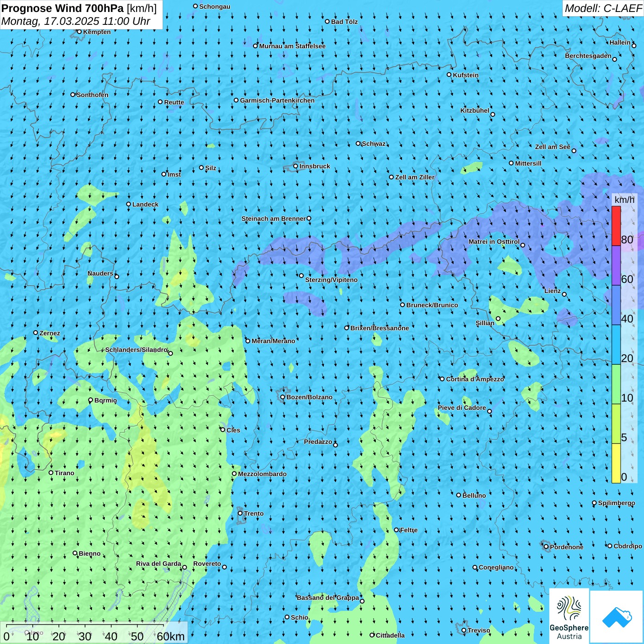Click the Kitzbühel location dot
This screenshot has width=644, height=644.
(493, 115)
